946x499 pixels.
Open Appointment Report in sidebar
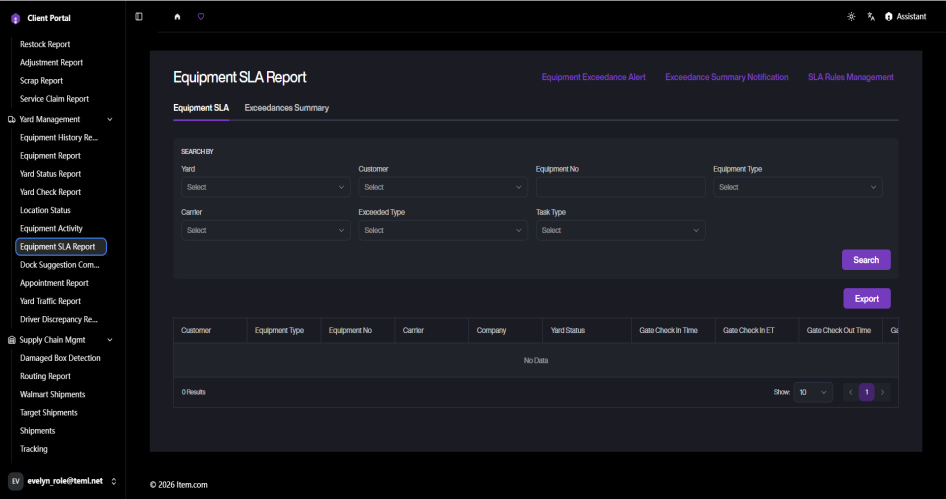(x=54, y=283)
